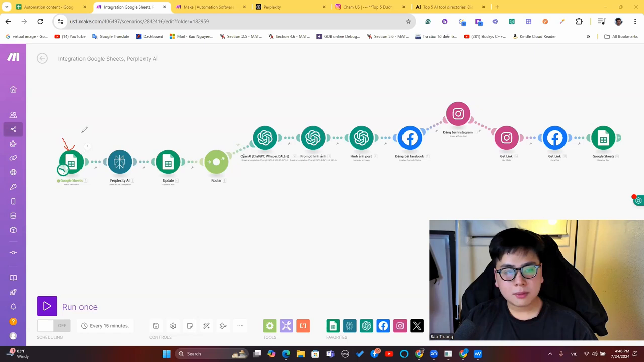Open the Router module

click(216, 162)
